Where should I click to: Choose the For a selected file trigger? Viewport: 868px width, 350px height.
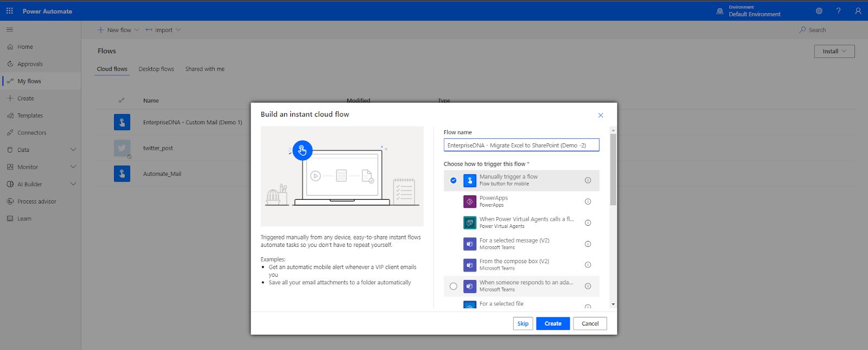[521, 303]
